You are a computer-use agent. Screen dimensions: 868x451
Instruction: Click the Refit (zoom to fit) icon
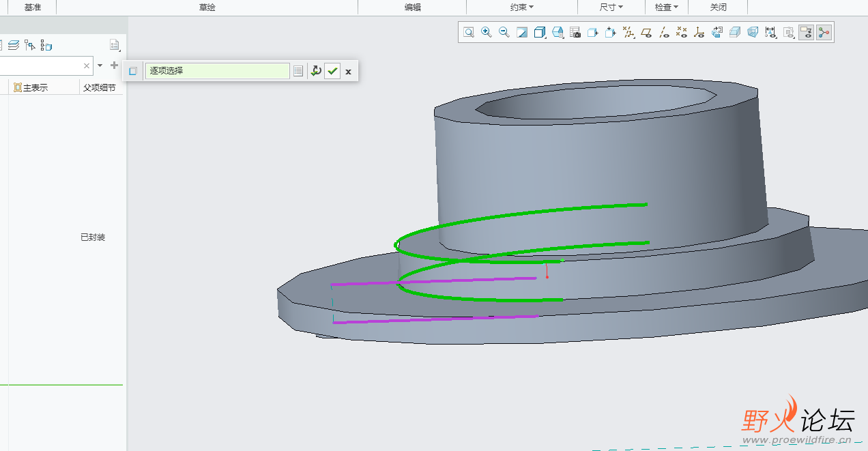point(469,32)
